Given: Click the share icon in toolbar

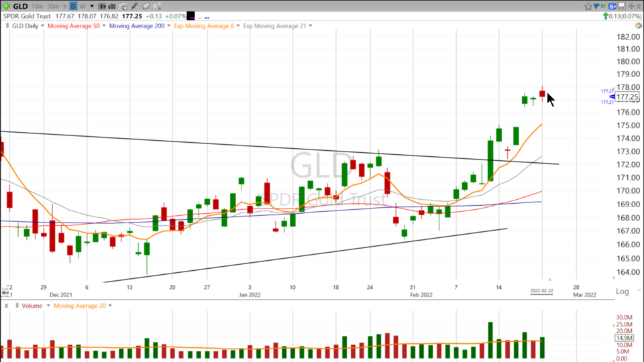Looking at the screenshot, I should tap(157, 6).
